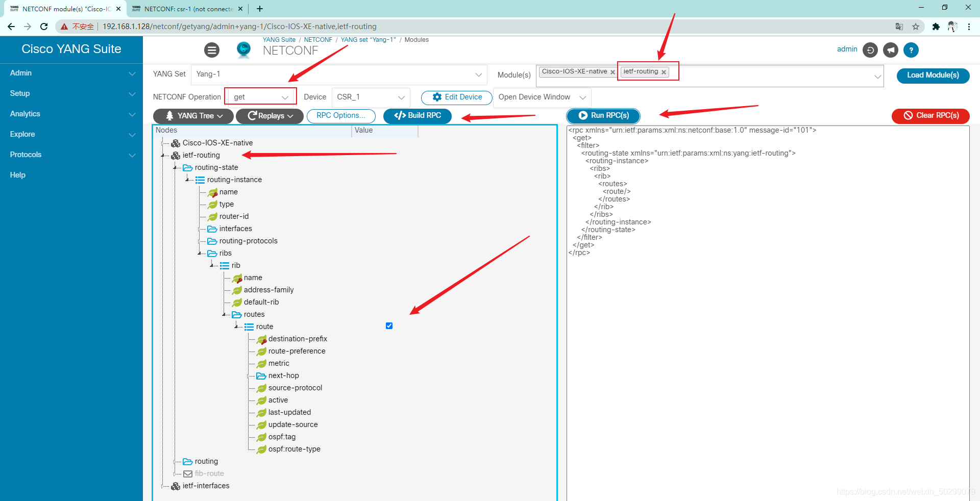Switch to the NETCONF csr-1 browser tab
This screenshot has width=980, height=501.
tap(187, 9)
